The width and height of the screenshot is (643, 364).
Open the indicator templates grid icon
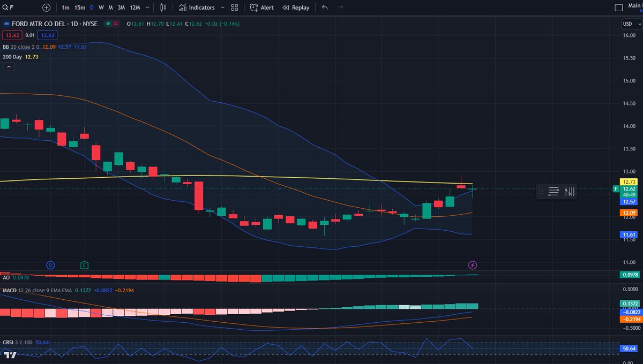[x=235, y=7]
